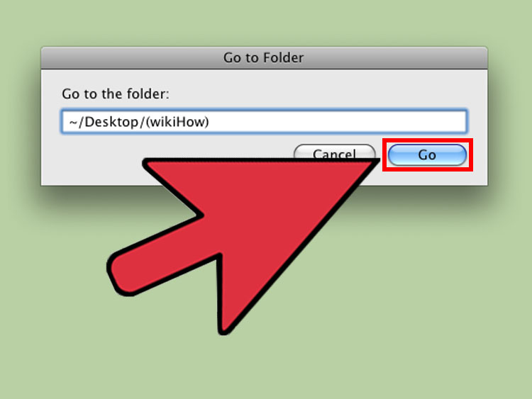Click the Cancel button
532x399 pixels.
[335, 152]
